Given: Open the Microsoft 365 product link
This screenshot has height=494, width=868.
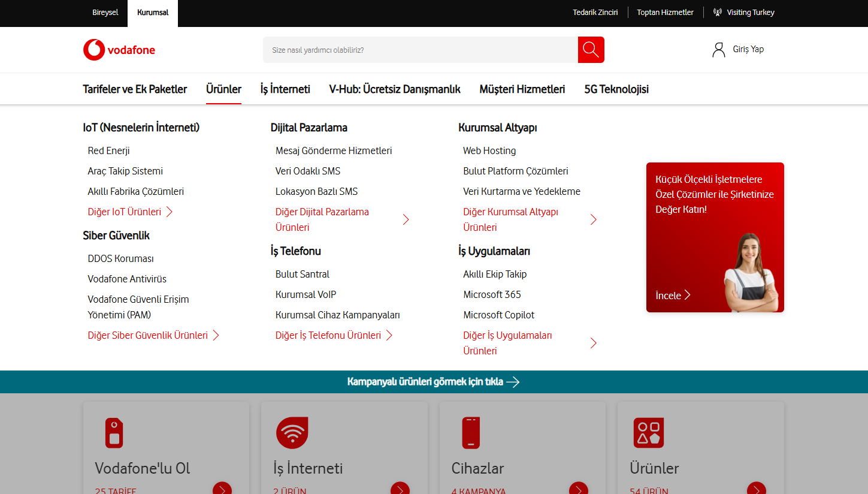Looking at the screenshot, I should pyautogui.click(x=492, y=294).
